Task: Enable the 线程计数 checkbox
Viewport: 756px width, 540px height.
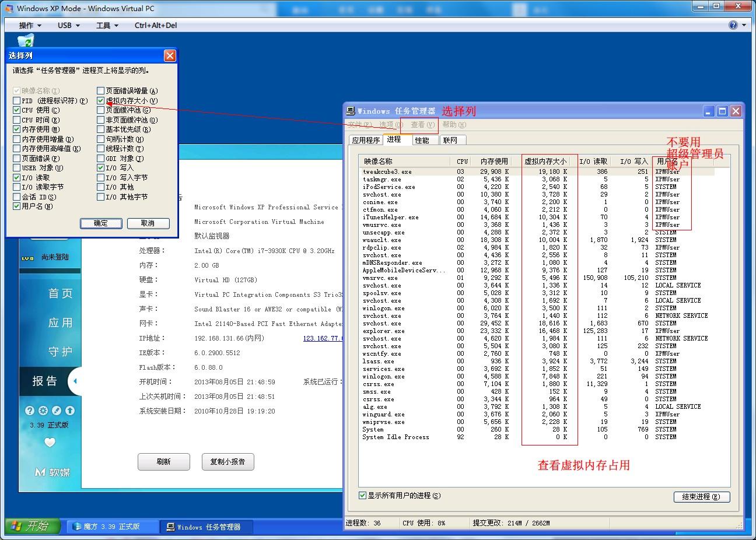Action: click(101, 148)
